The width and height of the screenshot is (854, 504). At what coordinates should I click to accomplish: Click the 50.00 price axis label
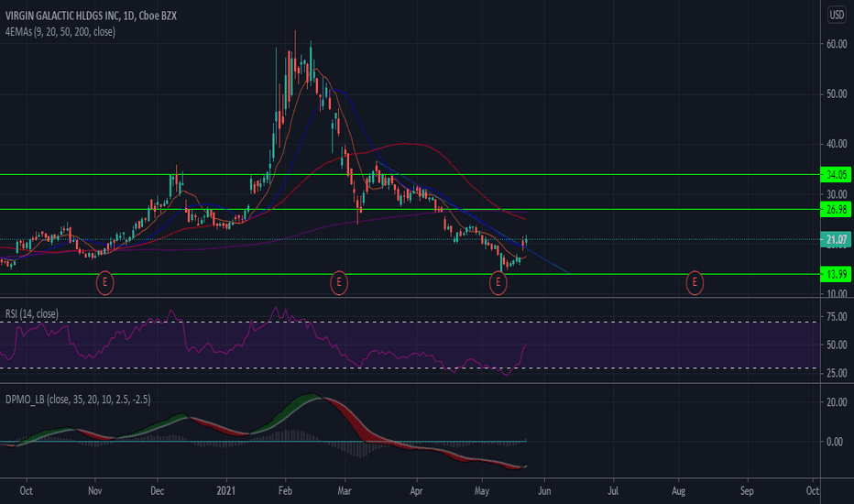[x=837, y=94]
